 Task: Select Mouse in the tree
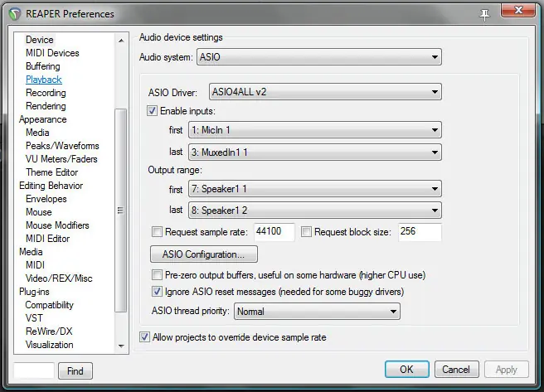click(x=39, y=212)
